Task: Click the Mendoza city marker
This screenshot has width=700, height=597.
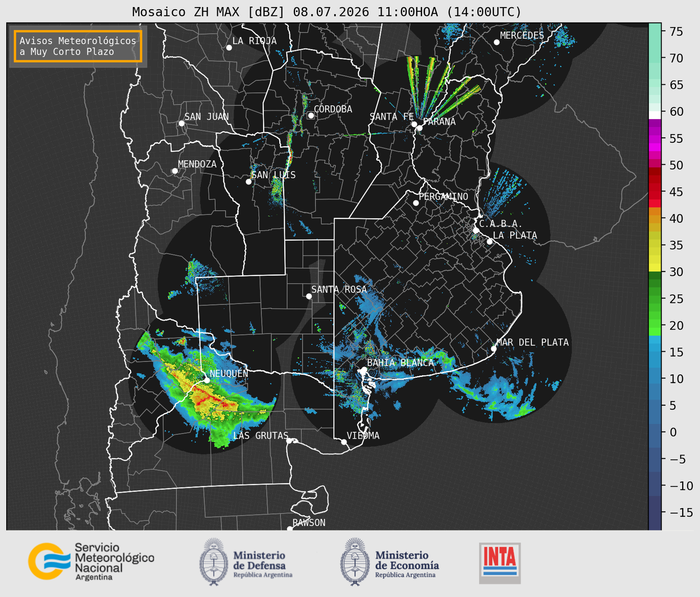Action: (175, 171)
